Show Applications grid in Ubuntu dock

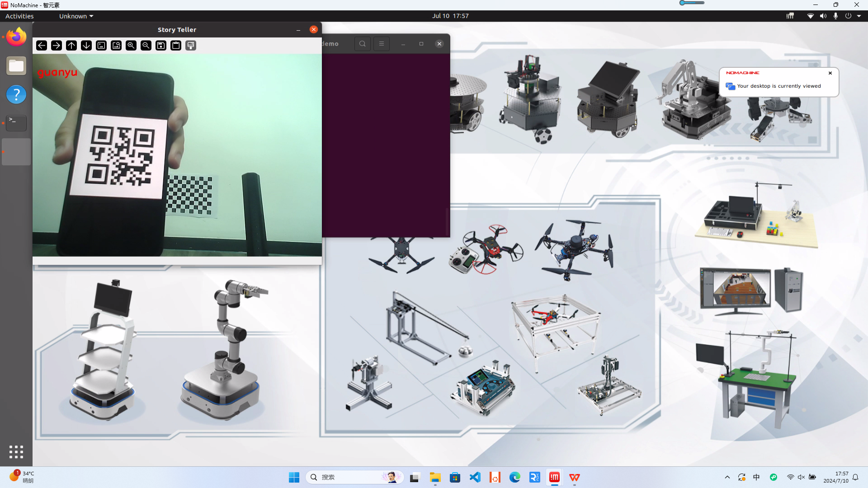pos(16,452)
